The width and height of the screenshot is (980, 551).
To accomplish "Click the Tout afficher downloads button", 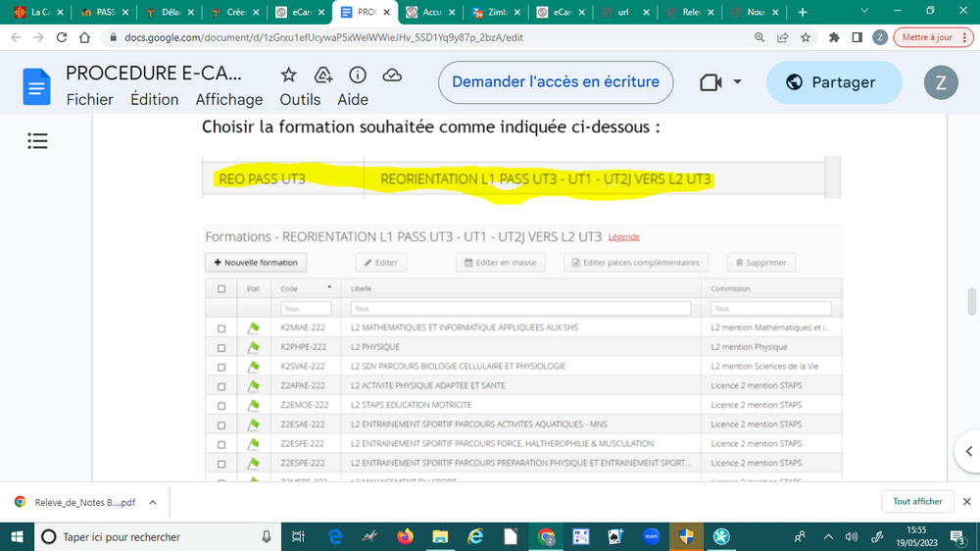I will pos(917,501).
